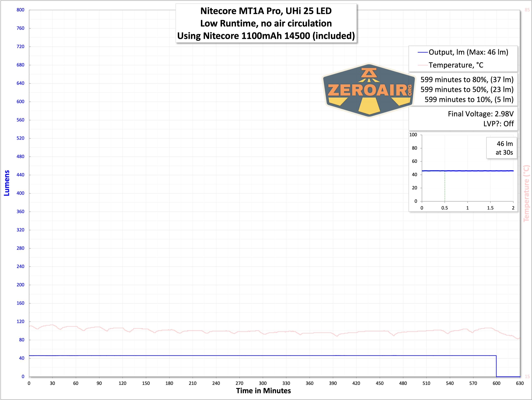The width and height of the screenshot is (532, 400).
Task: Click the 800 label on lumens axis
Action: click(x=20, y=10)
